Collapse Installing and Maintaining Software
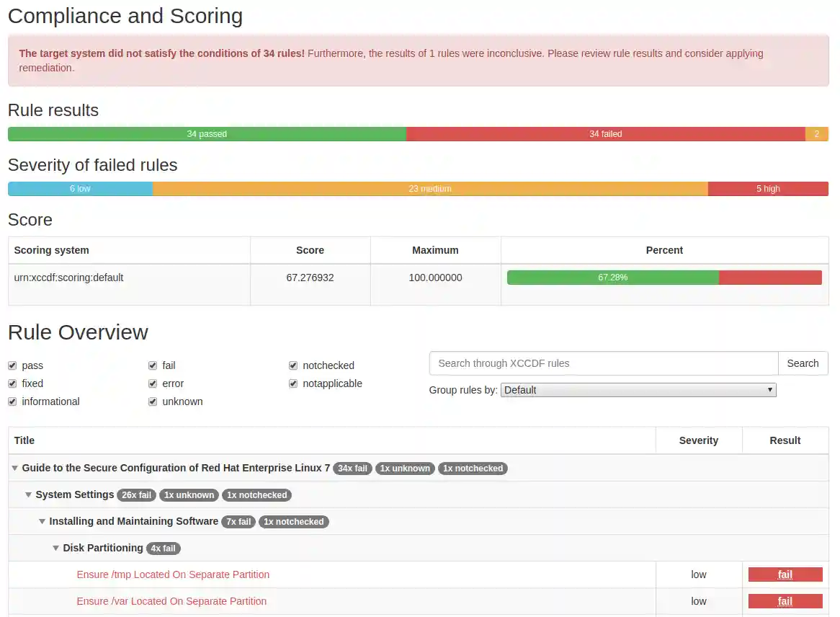The height and width of the screenshot is (617, 840). coord(42,521)
